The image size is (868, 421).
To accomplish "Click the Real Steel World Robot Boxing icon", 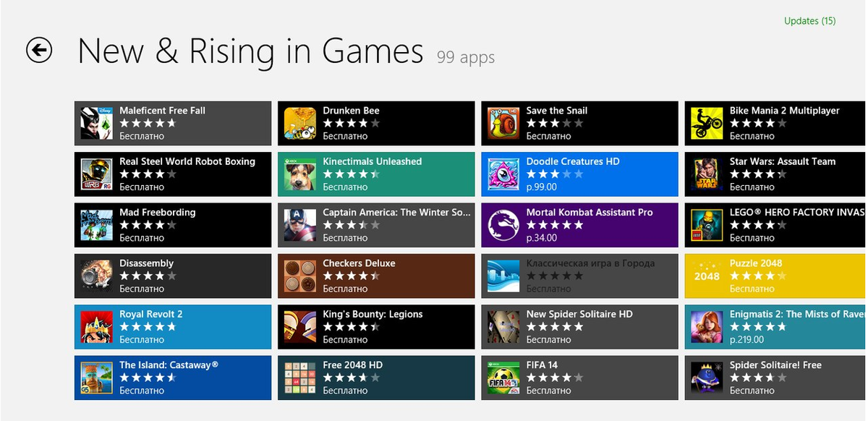I will pyautogui.click(x=97, y=174).
